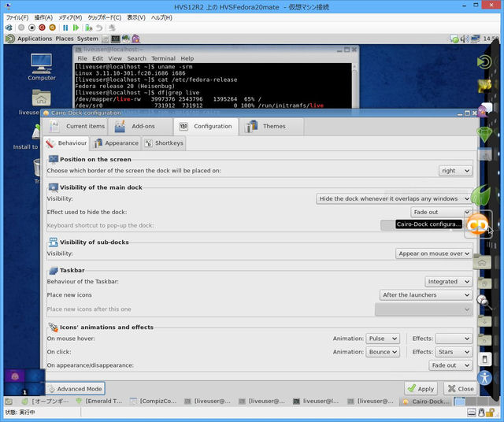Click the Hyper-V Revert toolbar icon
504x422 pixels.
[x=99, y=28]
